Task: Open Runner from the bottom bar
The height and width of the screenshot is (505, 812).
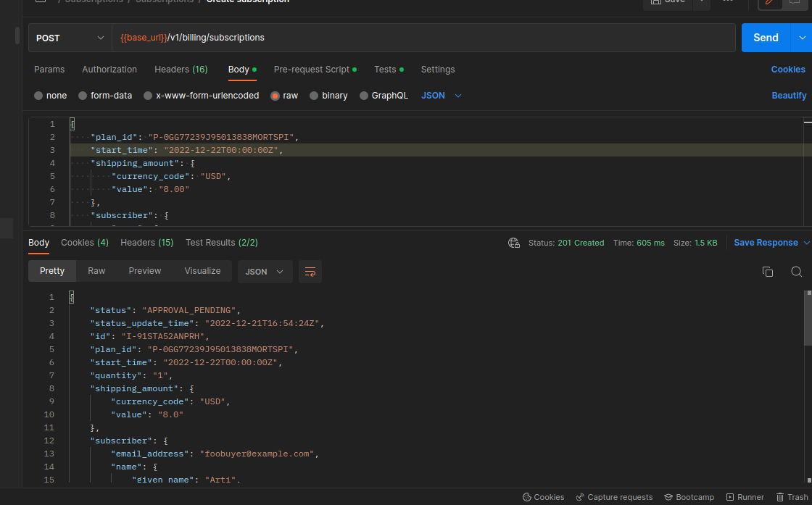Action: point(745,497)
